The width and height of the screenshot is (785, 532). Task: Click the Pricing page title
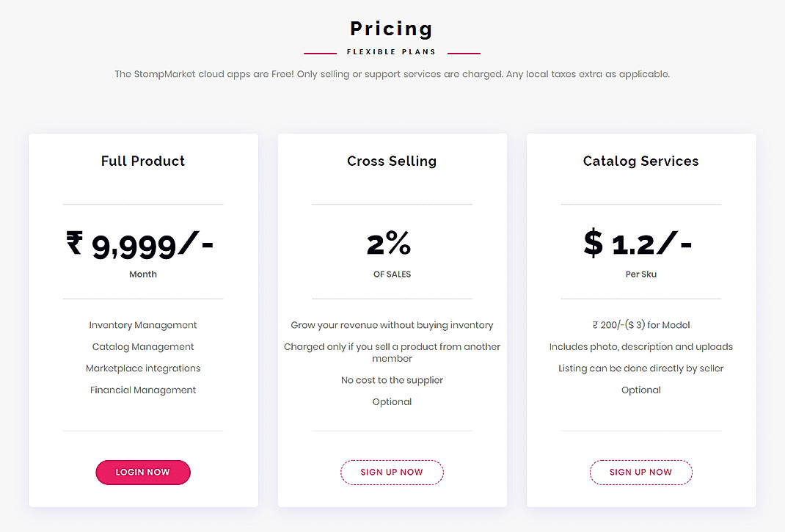[391, 28]
